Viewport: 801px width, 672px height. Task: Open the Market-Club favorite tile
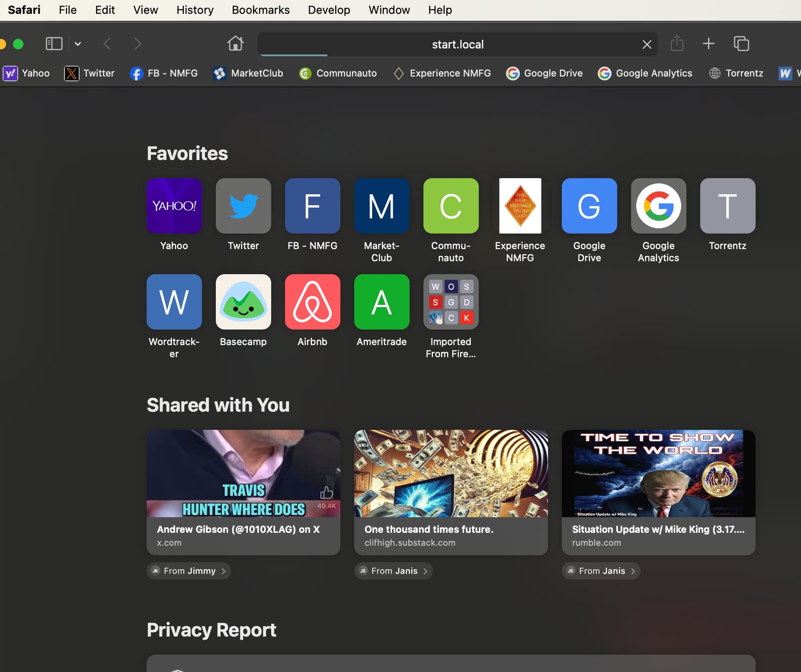(x=381, y=206)
